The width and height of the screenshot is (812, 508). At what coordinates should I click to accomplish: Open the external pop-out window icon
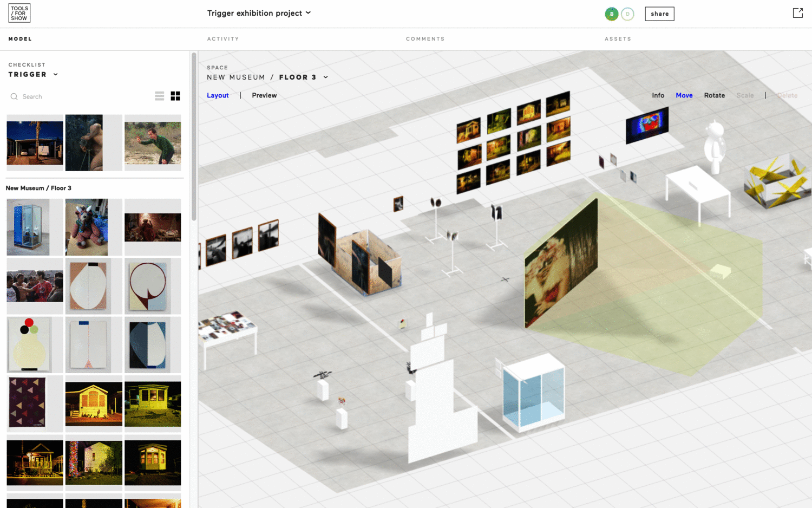click(798, 13)
